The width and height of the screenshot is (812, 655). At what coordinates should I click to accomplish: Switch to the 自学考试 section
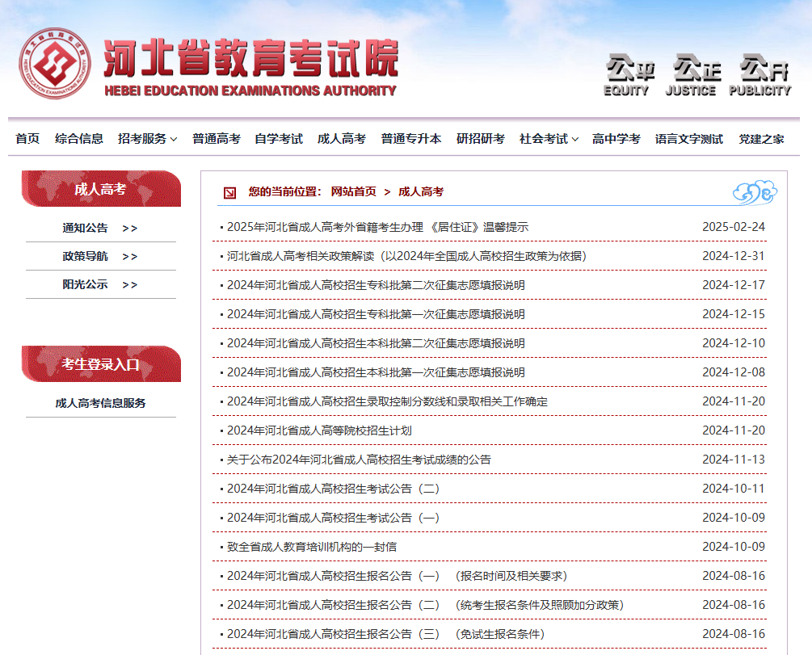(x=279, y=138)
